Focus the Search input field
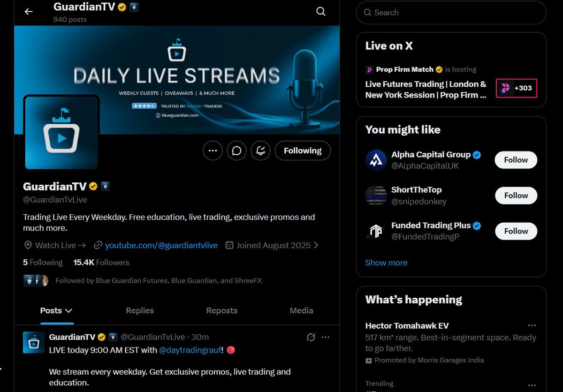Viewport: 563px width, 392px height. [x=451, y=13]
